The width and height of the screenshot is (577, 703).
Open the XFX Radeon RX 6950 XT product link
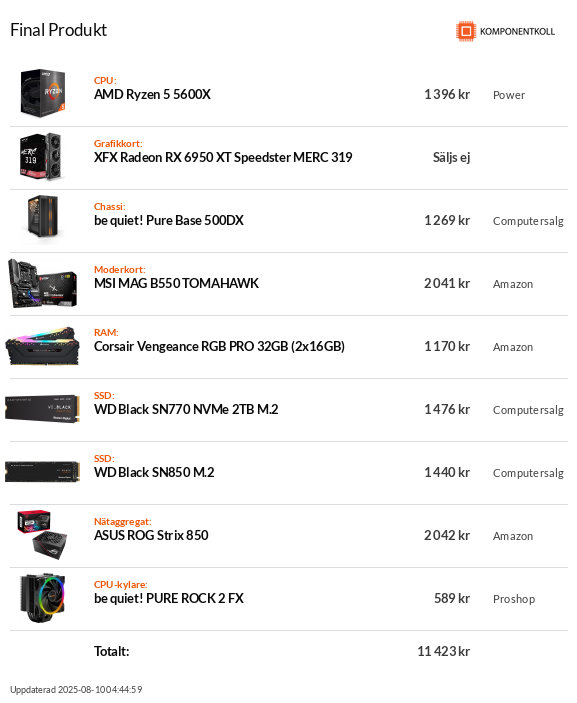[x=223, y=157]
